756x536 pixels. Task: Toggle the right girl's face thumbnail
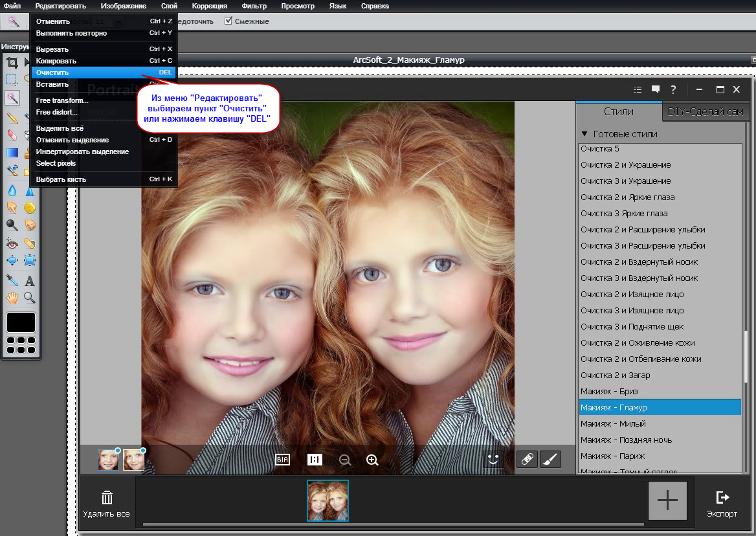pyautogui.click(x=133, y=460)
